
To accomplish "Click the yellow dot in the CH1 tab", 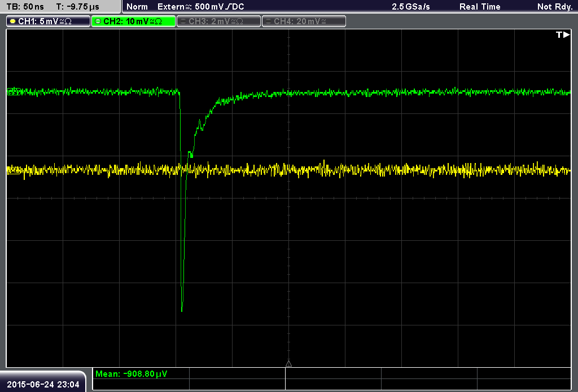I will [12, 21].
